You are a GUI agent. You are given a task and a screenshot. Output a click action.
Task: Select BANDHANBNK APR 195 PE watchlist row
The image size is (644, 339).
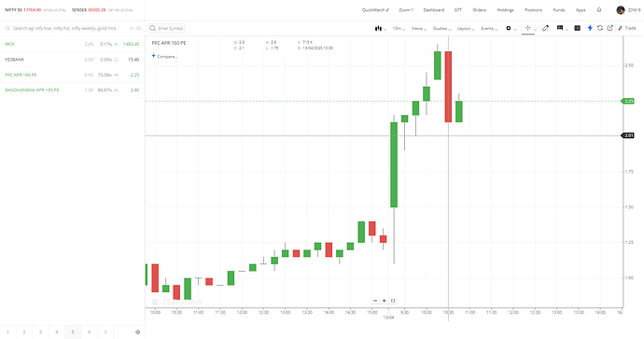click(72, 90)
